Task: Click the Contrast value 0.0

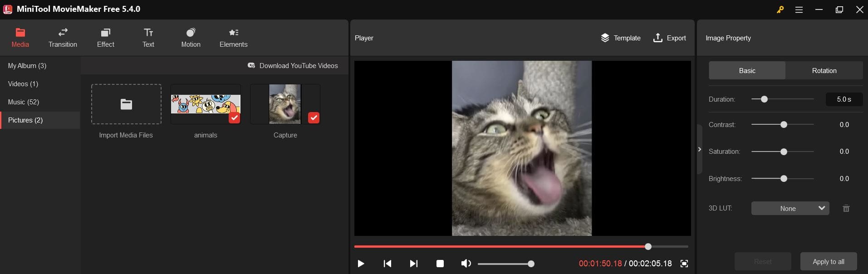Action: tap(844, 125)
